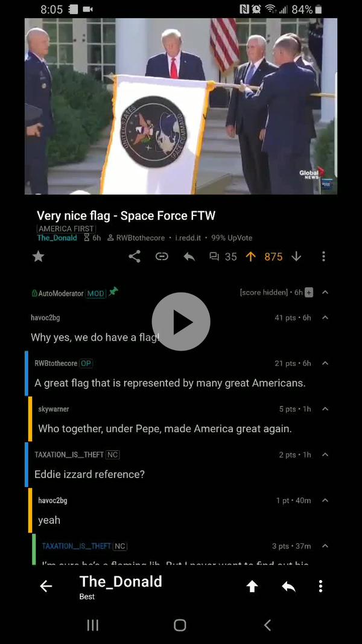This screenshot has height=644, width=362.
Task: Upvote the post with the orange arrow
Action: (250, 257)
